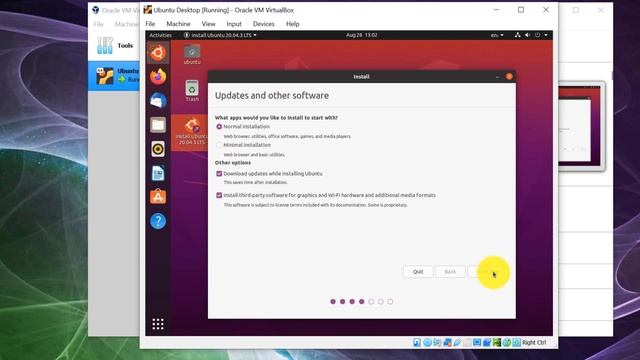Minimize the Install dialog

click(x=497, y=77)
